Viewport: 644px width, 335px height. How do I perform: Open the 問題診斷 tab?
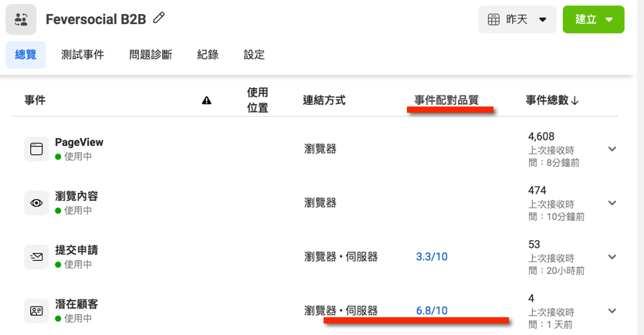pyautogui.click(x=151, y=55)
